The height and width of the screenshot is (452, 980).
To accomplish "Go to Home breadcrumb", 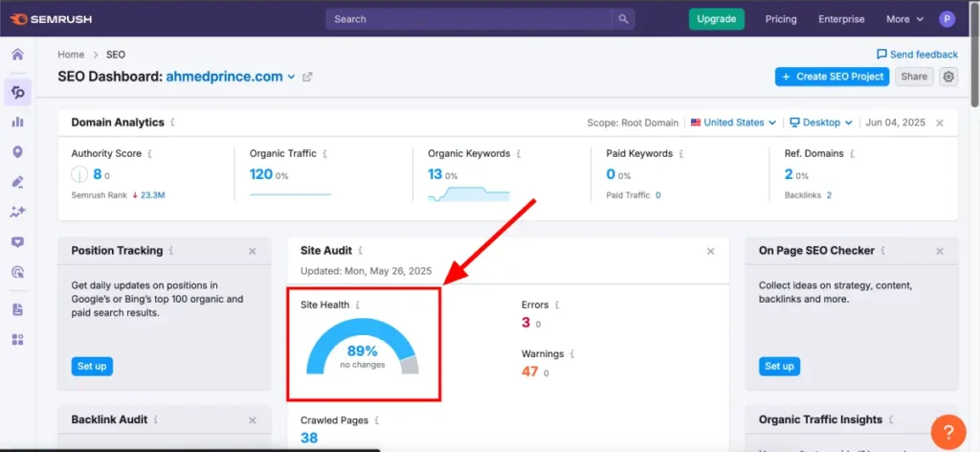I will click(71, 55).
